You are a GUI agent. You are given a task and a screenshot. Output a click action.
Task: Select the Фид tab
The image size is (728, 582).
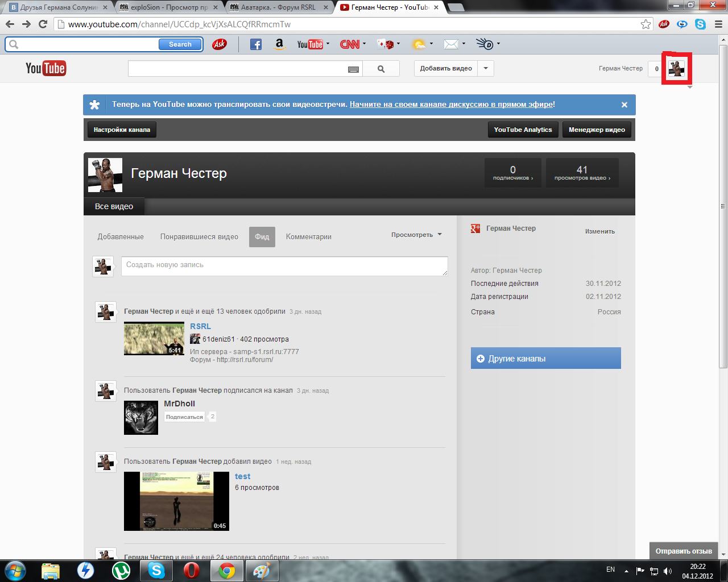point(262,237)
